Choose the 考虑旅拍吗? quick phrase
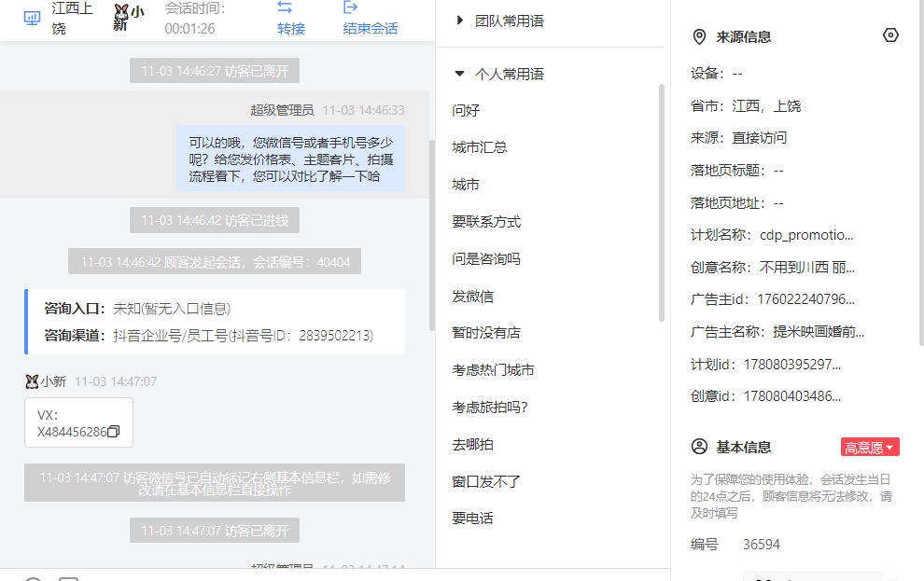Viewport: 924px width, 581px height. 490,407
